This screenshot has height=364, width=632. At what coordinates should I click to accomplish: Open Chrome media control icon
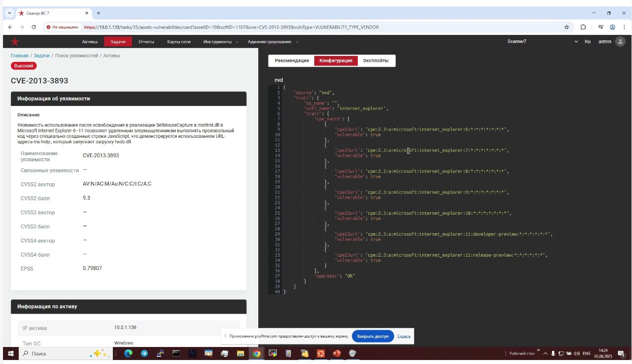click(601, 27)
